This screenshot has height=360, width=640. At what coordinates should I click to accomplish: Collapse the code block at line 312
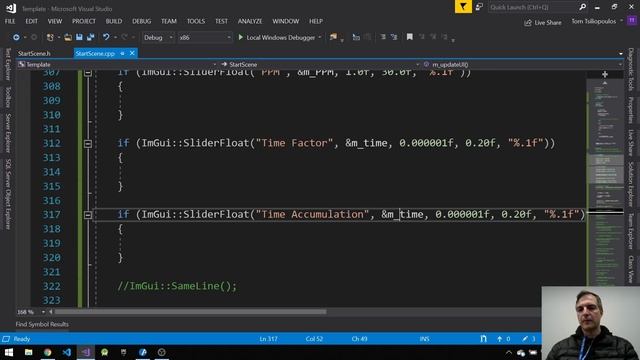pyautogui.click(x=88, y=144)
